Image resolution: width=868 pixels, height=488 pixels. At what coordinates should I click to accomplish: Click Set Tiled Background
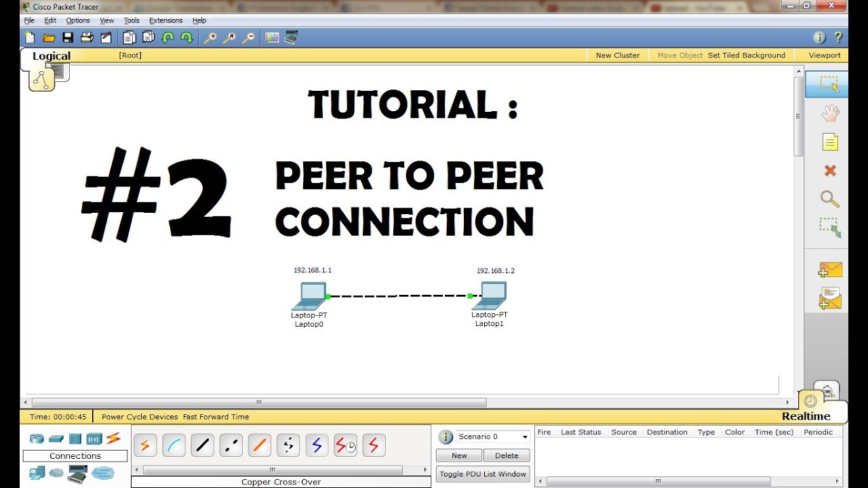[x=747, y=56]
